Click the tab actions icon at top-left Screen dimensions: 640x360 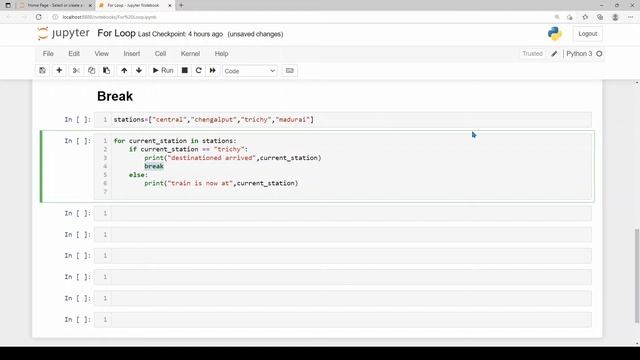pos(8,5)
